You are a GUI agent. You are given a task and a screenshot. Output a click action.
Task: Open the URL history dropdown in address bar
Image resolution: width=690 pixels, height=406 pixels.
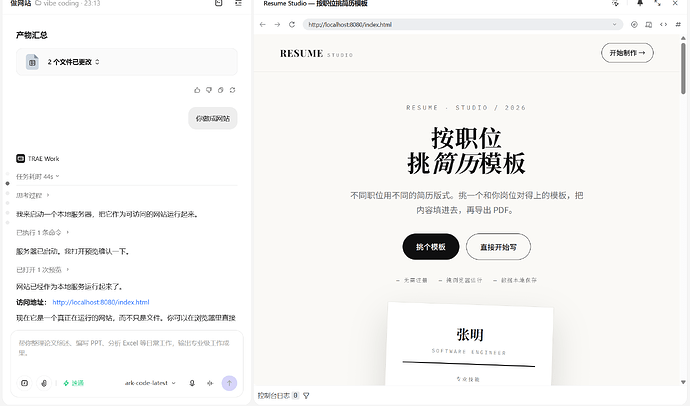pyautogui.click(x=615, y=25)
